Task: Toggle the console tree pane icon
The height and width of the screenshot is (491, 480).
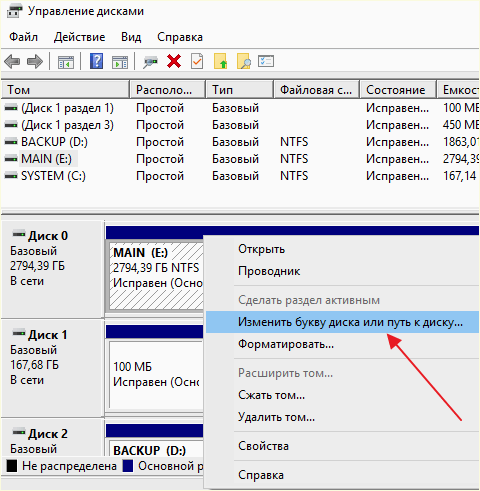Action: [66, 62]
